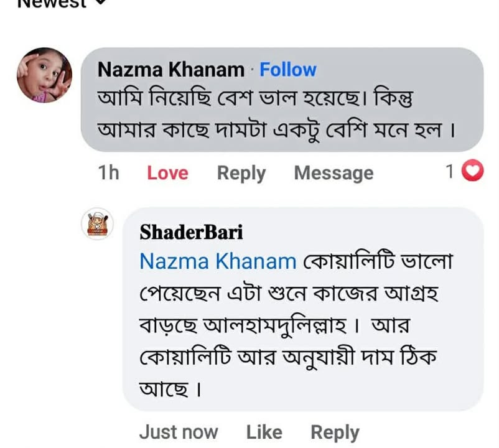React Love to Nazma Khanam's comment
The width and height of the screenshot is (499, 448).
(167, 173)
